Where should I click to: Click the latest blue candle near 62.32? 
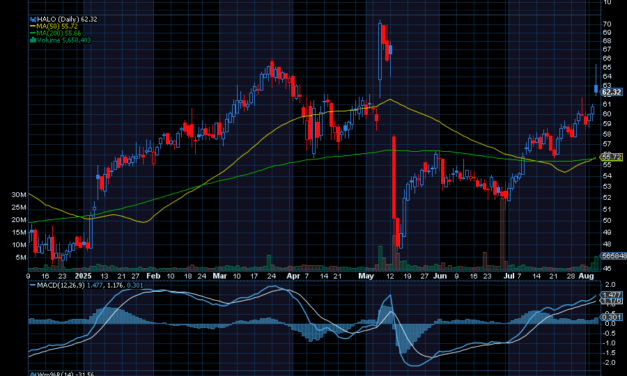click(x=596, y=89)
